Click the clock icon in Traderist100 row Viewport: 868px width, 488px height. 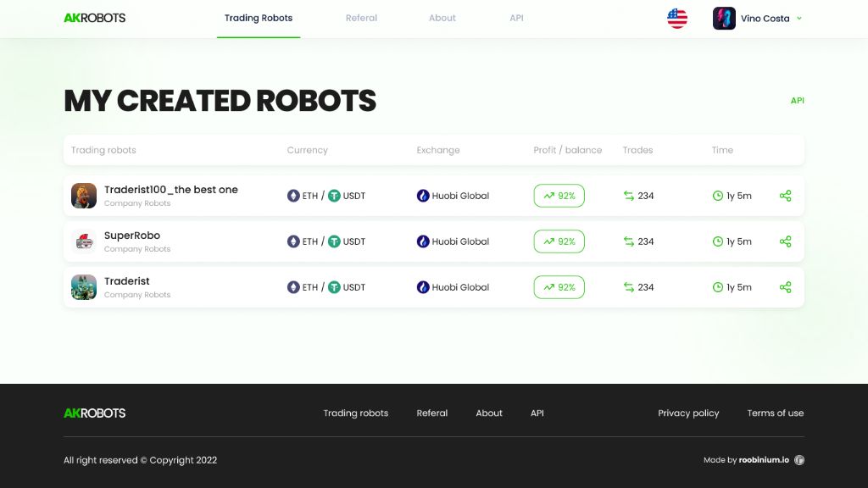[x=717, y=196]
